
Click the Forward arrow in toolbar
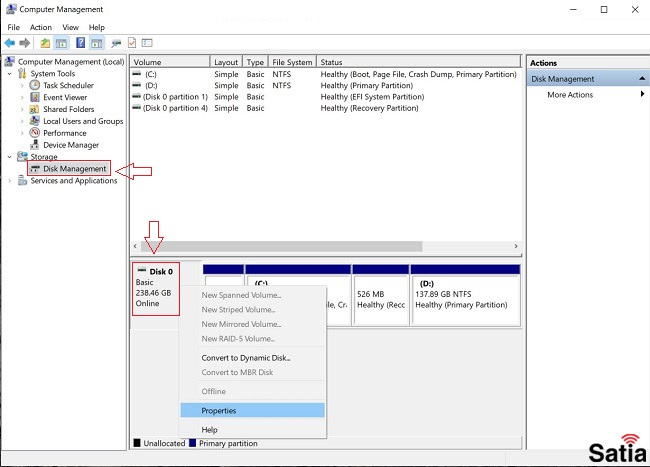[25, 43]
